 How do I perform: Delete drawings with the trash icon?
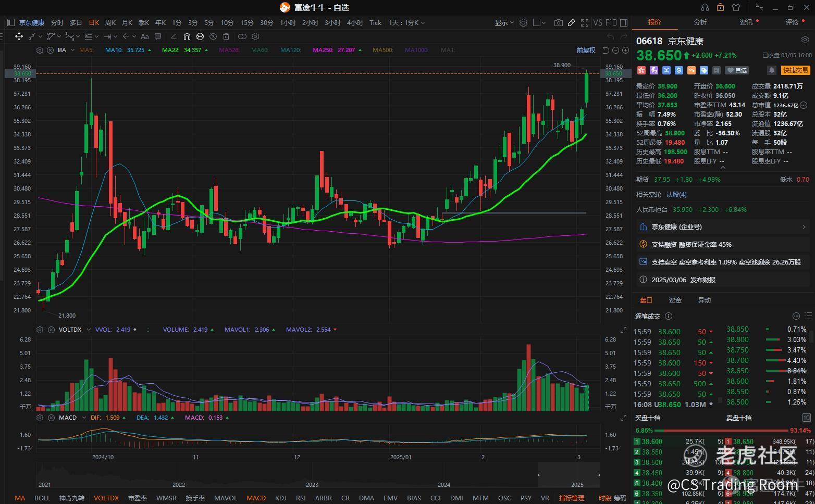(226, 36)
